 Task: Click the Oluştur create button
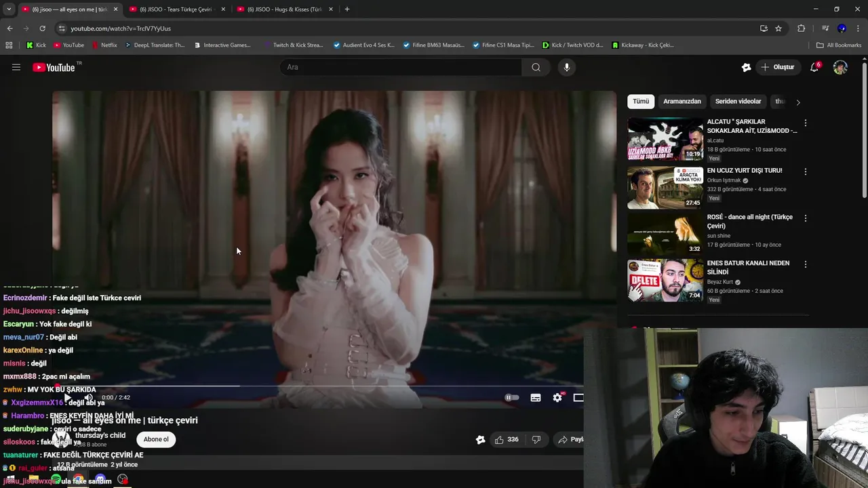point(778,67)
